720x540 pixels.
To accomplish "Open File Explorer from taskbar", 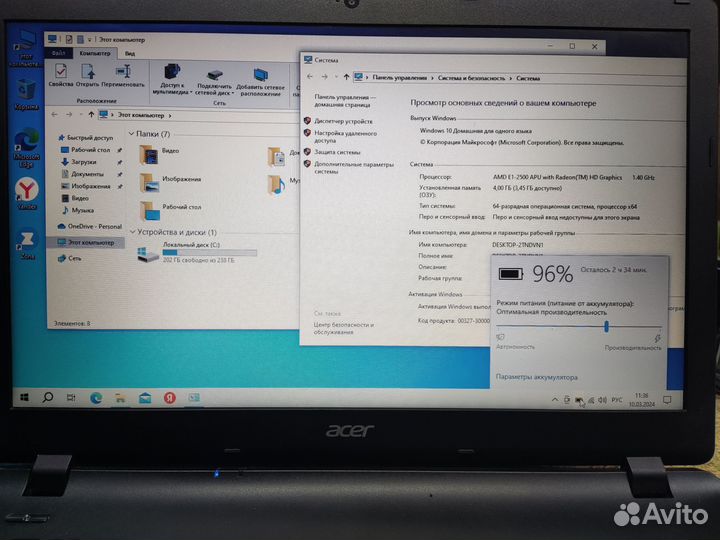I will click(x=120, y=398).
